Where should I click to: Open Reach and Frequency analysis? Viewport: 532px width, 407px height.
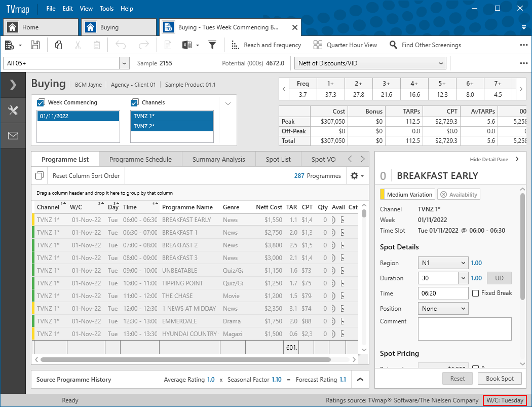click(266, 45)
